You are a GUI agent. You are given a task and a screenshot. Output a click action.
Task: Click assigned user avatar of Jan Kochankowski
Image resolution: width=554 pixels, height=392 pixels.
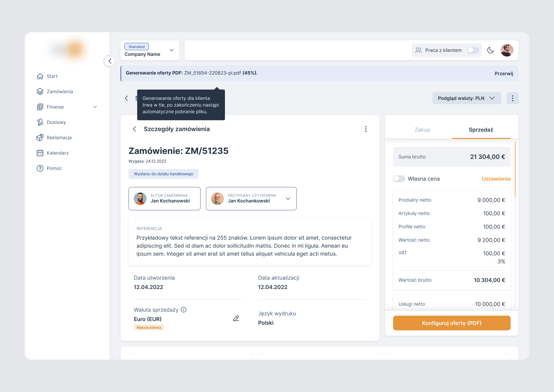click(x=218, y=199)
